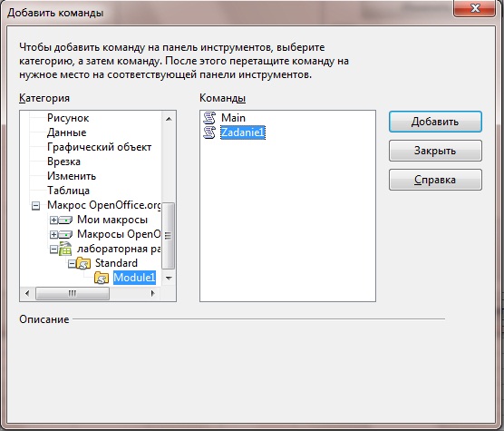Select the Изменить category
This screenshot has height=431, width=504.
72,176
